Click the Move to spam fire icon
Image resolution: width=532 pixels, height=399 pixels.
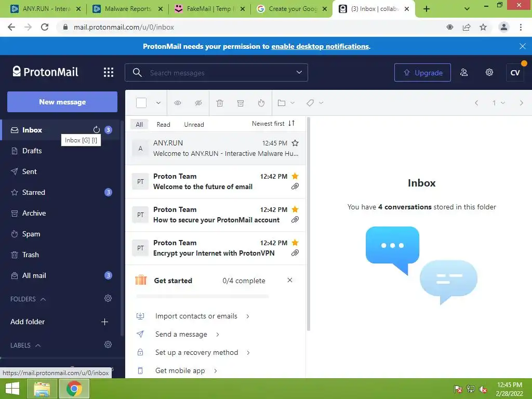pos(261,103)
